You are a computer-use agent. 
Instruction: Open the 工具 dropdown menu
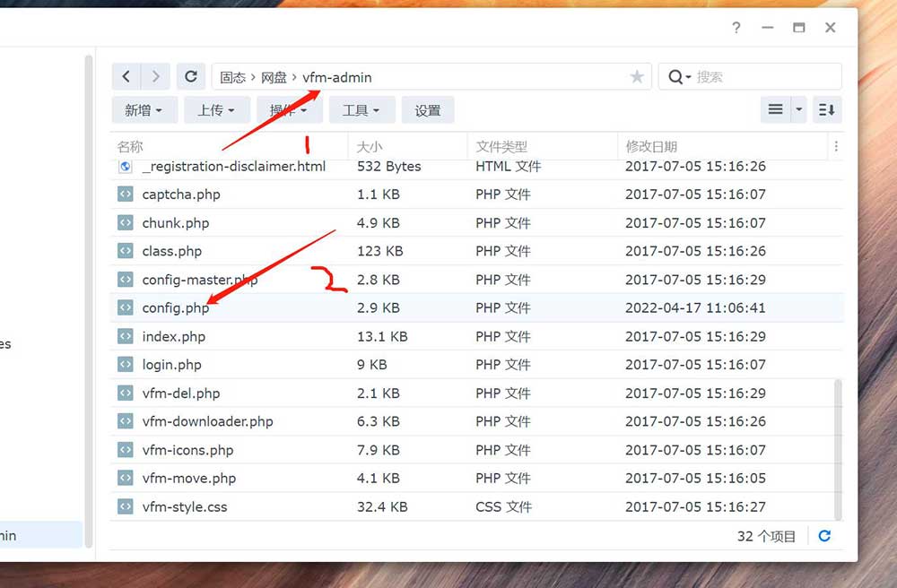[361, 109]
